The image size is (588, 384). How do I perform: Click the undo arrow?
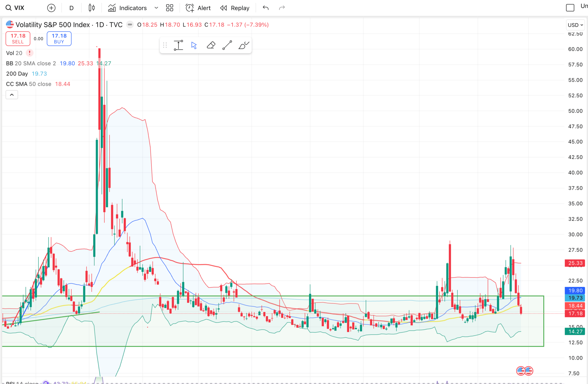coord(266,8)
